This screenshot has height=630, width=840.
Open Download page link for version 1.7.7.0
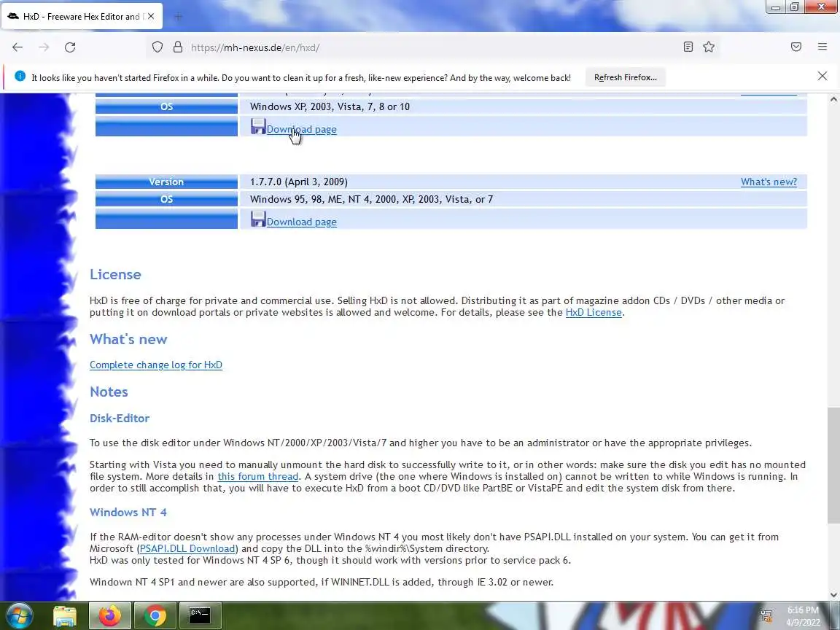click(302, 222)
